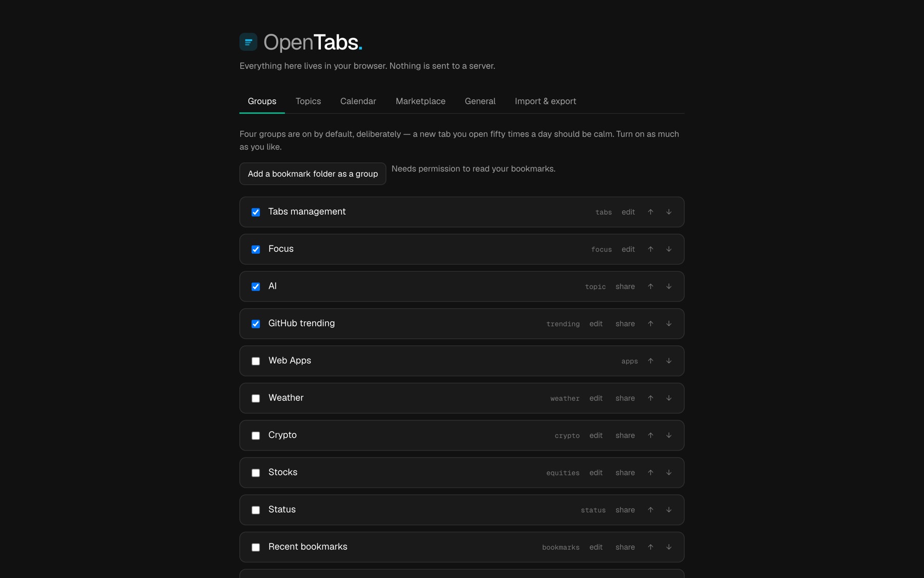Move Web Apps group up

pyautogui.click(x=650, y=361)
